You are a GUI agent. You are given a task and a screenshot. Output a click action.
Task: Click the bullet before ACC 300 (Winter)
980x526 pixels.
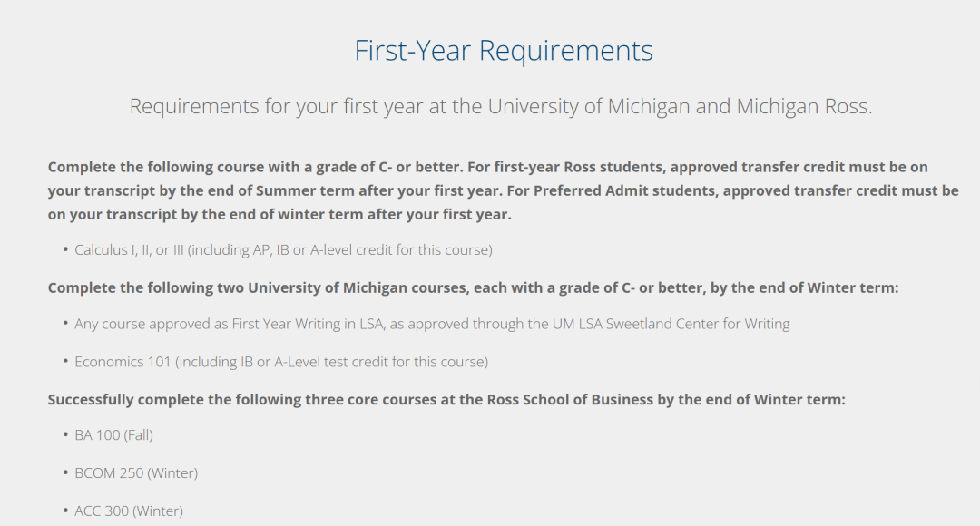(65, 511)
